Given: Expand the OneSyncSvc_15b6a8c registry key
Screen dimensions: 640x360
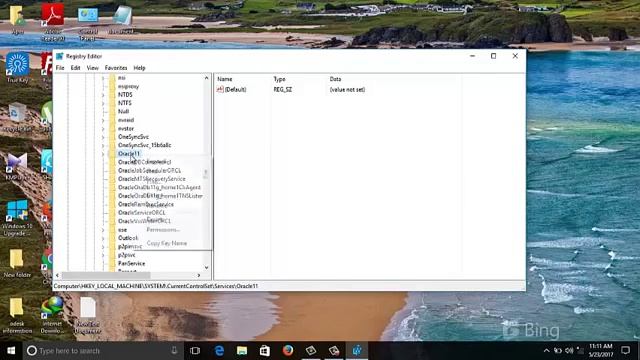Looking at the screenshot, I should (103, 145).
